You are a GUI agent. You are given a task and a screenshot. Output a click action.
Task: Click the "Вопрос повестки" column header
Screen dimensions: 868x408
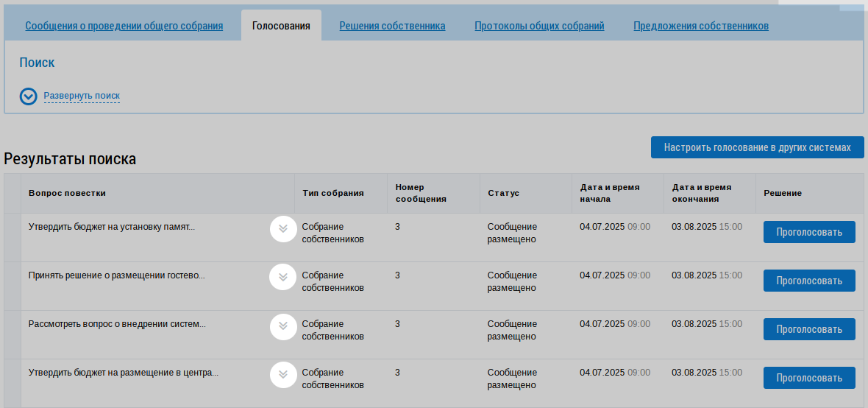click(x=67, y=193)
